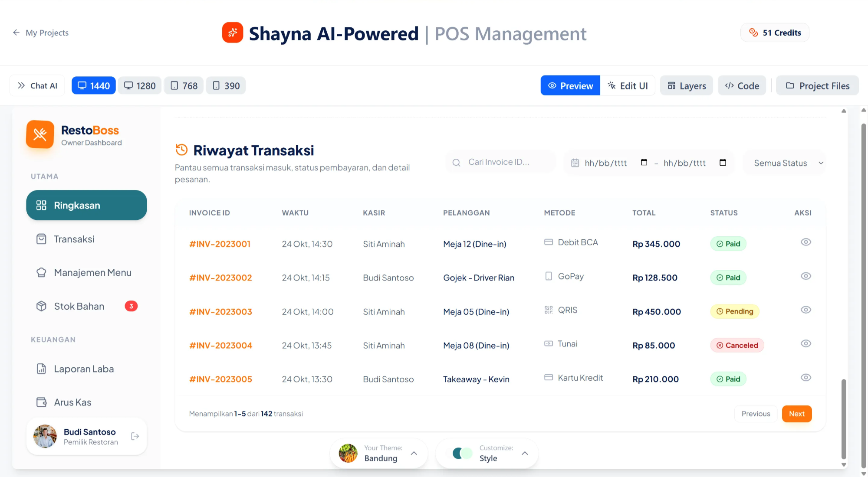Screen dimensions: 868x477
Task: Open the Chat AI panel
Action: click(37, 85)
